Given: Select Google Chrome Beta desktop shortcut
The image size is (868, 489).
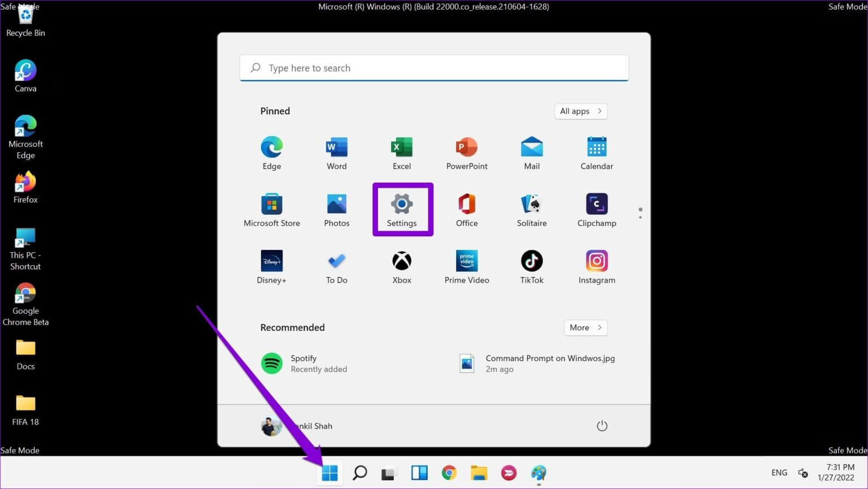Looking at the screenshot, I should [x=25, y=305].
